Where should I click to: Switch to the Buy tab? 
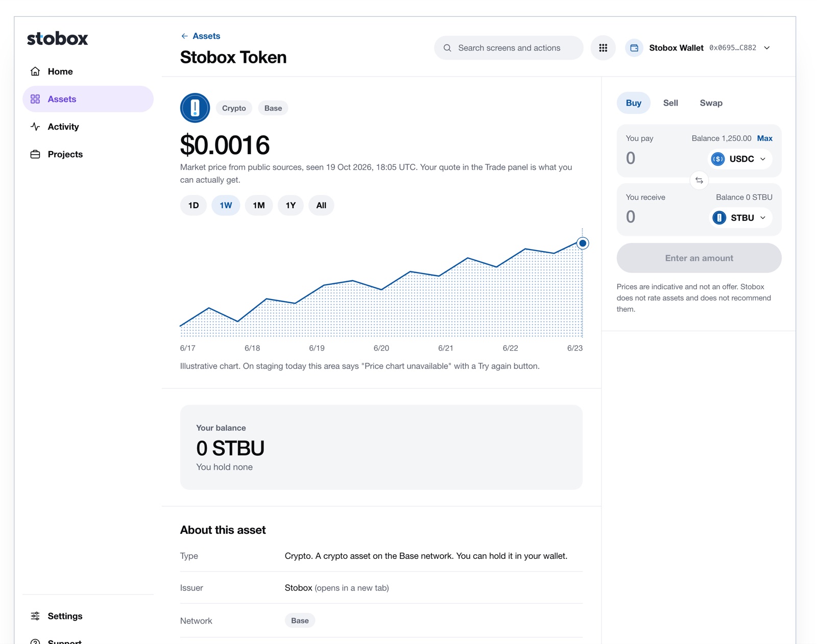point(633,103)
